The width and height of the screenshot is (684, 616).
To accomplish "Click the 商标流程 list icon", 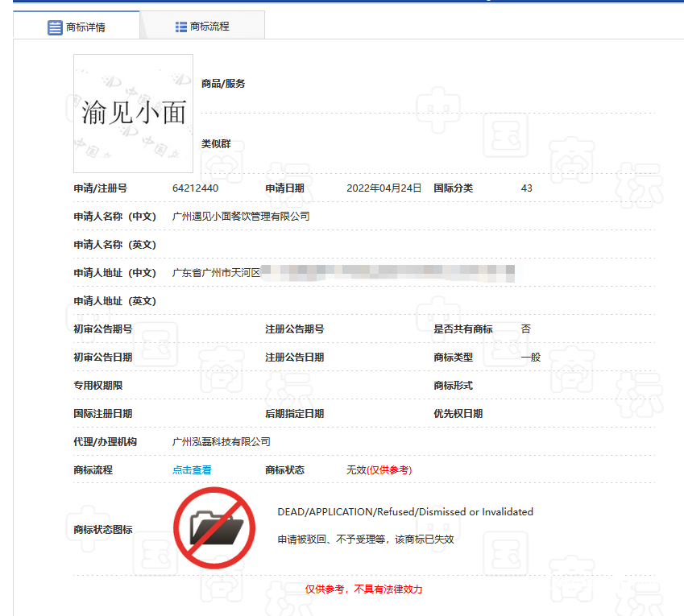I will click(x=181, y=27).
